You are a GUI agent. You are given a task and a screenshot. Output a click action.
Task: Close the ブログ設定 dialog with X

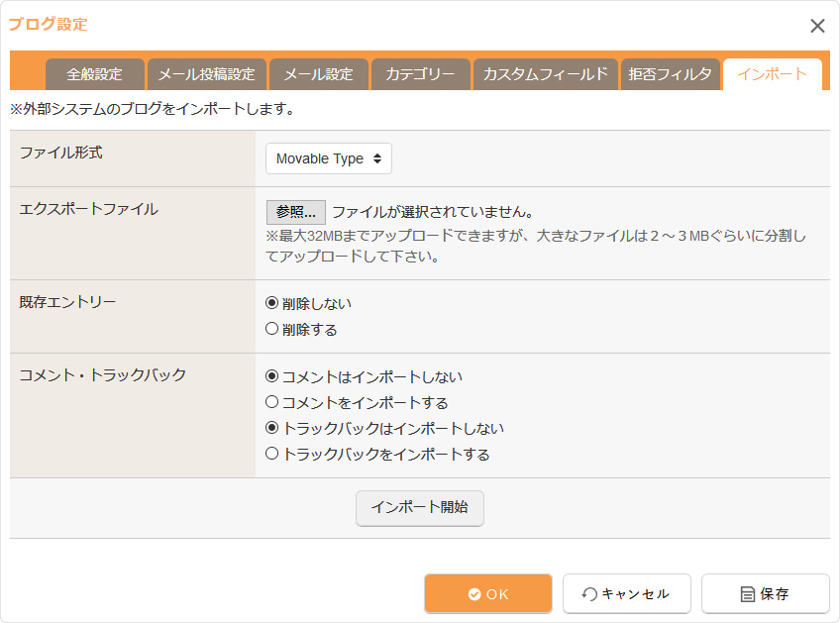tap(817, 27)
